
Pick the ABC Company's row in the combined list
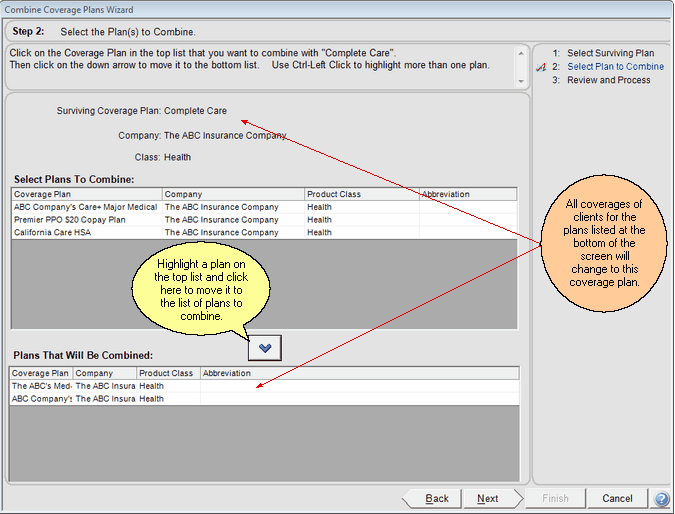tap(41, 399)
